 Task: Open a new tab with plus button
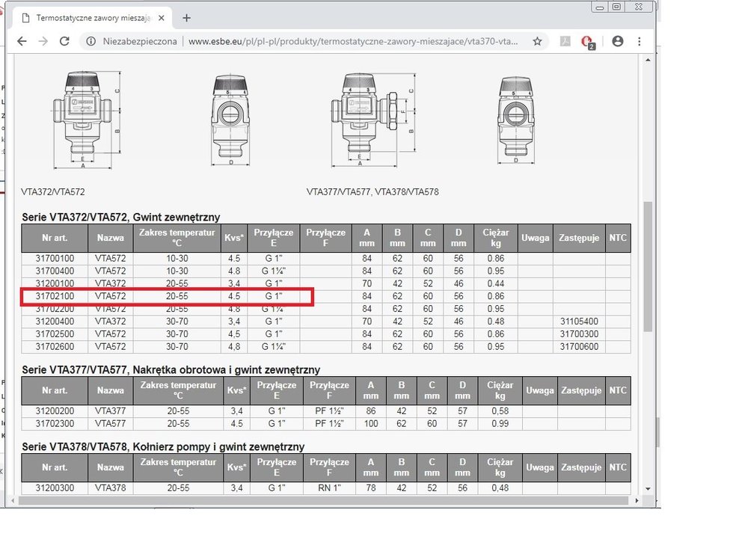point(186,18)
